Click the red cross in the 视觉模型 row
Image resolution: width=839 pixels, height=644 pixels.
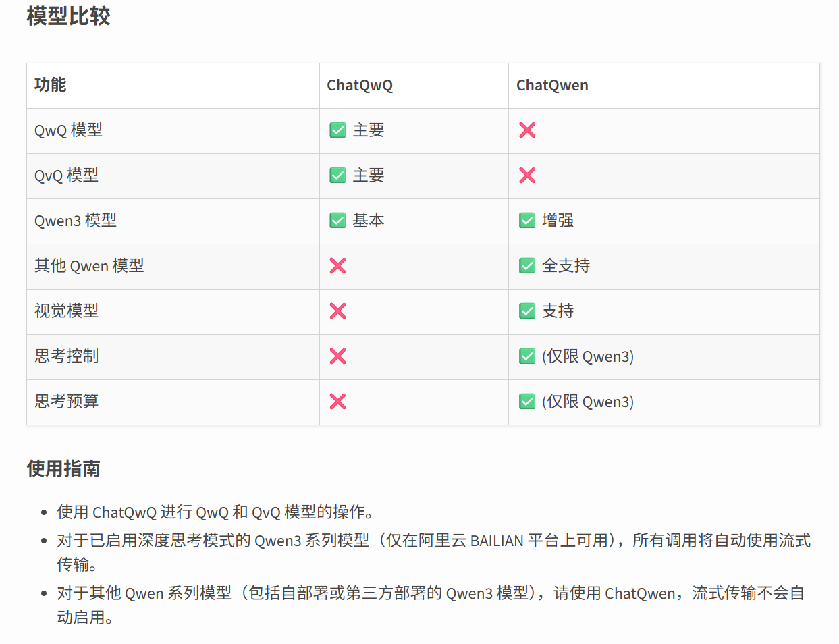tap(337, 311)
